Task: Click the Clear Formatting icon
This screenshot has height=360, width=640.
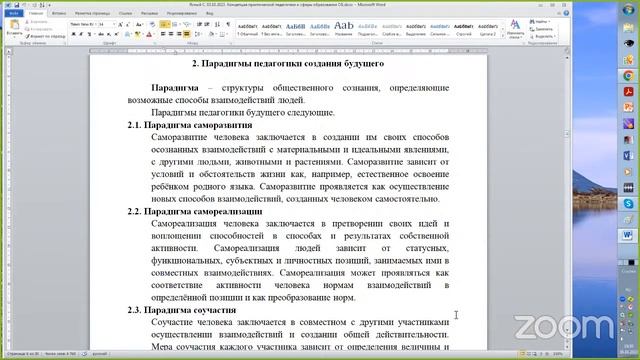Action: pyautogui.click(x=152, y=24)
